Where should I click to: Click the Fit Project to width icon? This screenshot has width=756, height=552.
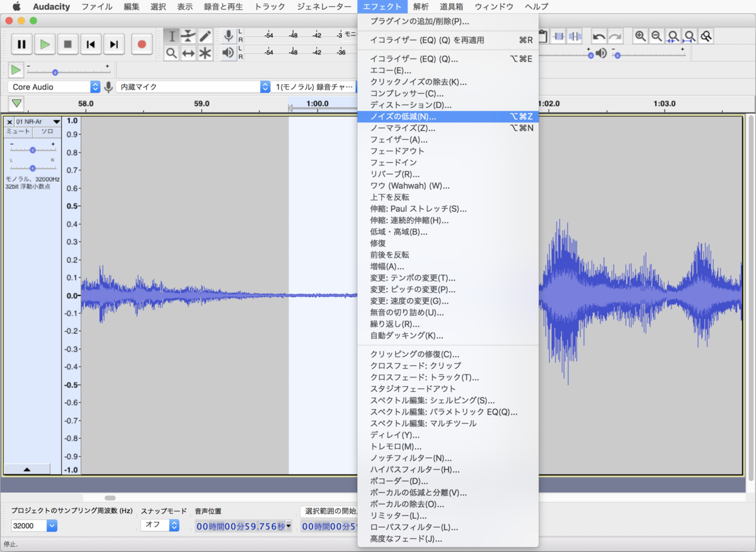coord(690,37)
